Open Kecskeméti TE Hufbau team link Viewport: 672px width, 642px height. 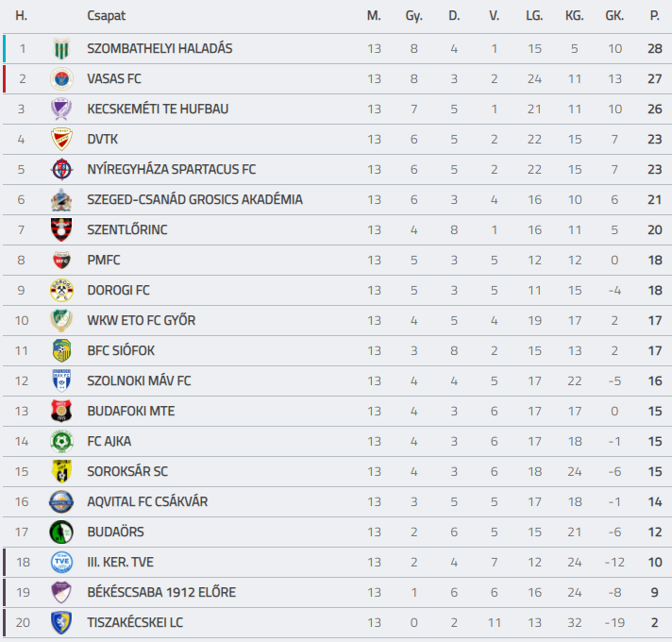click(x=158, y=109)
